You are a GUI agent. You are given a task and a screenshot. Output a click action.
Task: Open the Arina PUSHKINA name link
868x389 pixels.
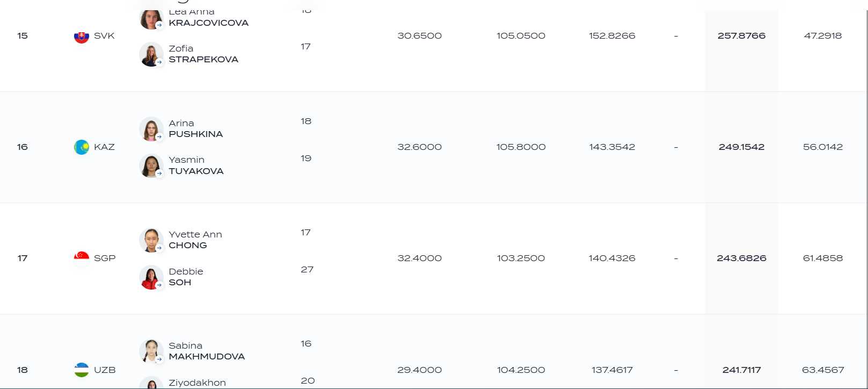pos(195,129)
